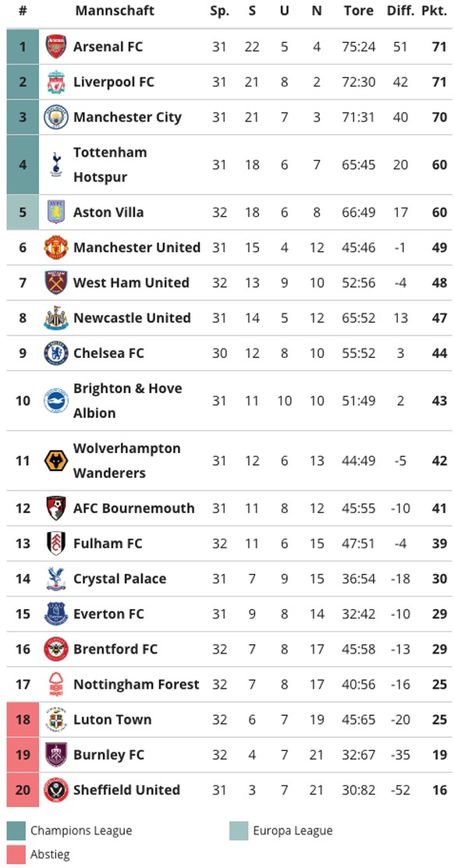The height and width of the screenshot is (868, 454).
Task: Open the Manchester United team name link
Action: tap(137, 247)
